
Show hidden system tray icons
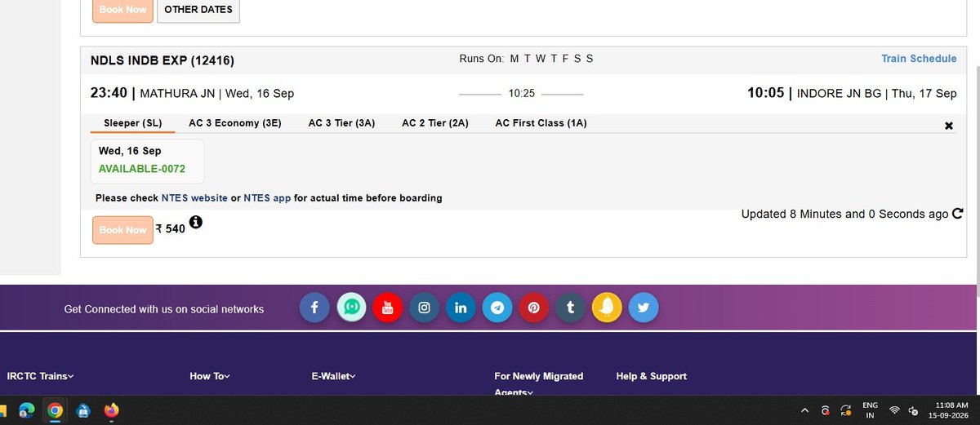coord(804,410)
